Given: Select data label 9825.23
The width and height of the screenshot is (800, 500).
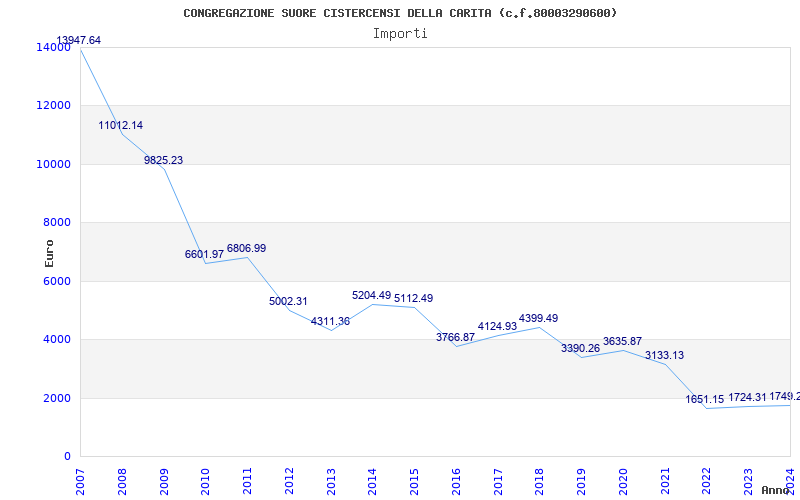Looking at the screenshot, I should click(163, 160).
